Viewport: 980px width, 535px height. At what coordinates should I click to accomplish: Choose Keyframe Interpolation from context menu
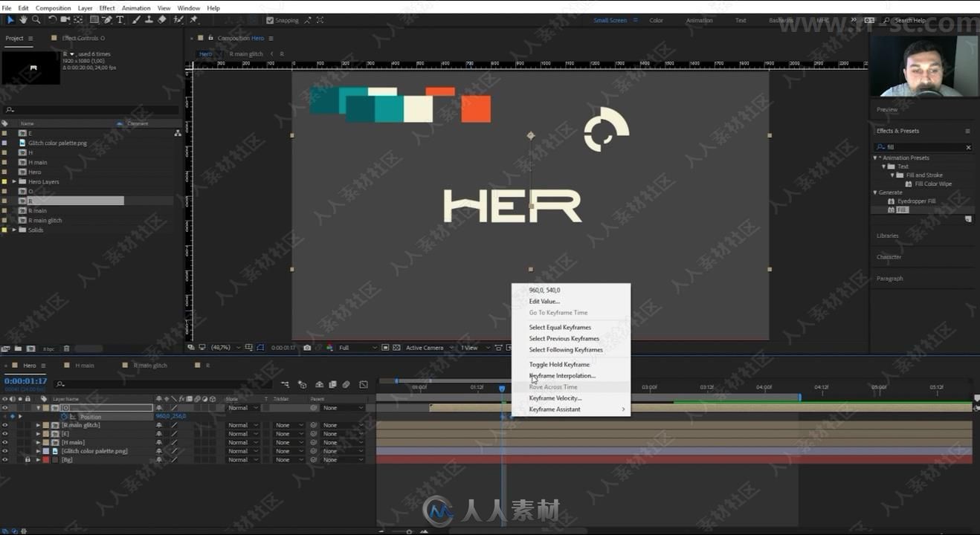pyautogui.click(x=562, y=375)
